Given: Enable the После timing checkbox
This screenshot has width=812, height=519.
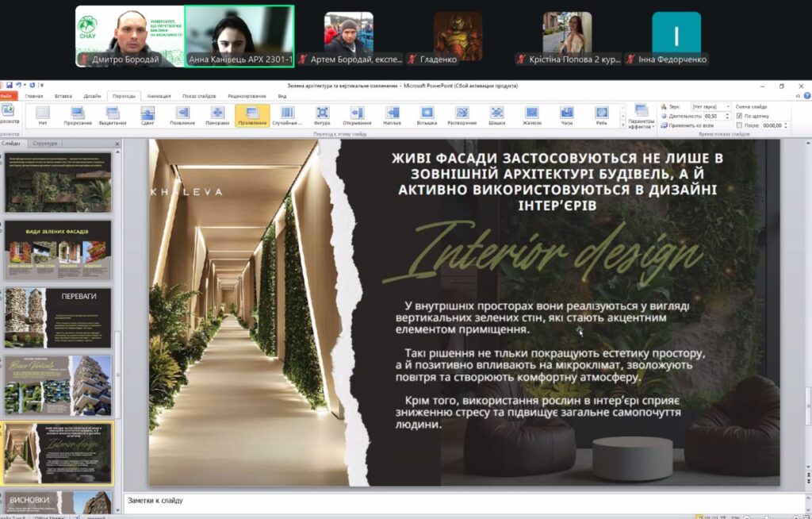Looking at the screenshot, I should click(739, 125).
